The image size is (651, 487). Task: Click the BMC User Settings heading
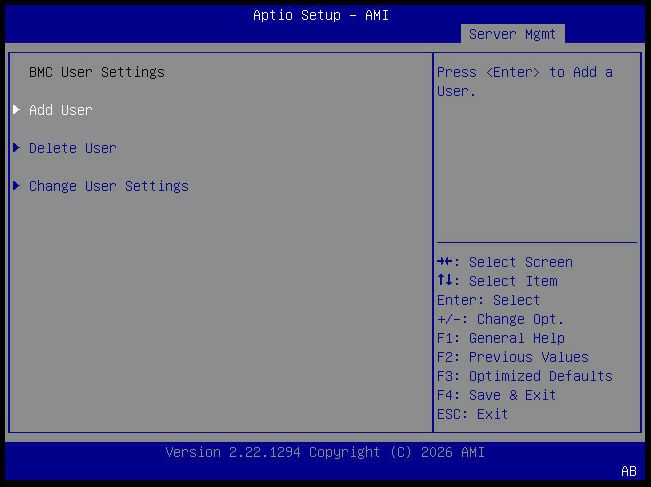pyautogui.click(x=97, y=72)
